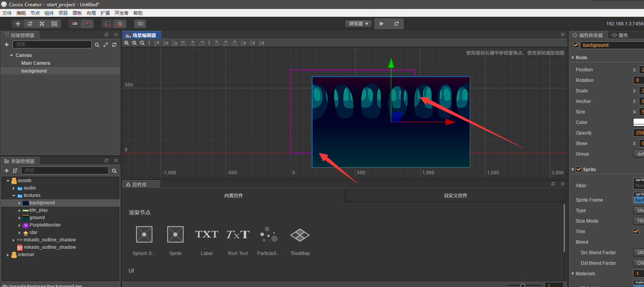The width and height of the screenshot is (644, 287).
Task: Align selected nodes vertical center
Action: click(166, 43)
